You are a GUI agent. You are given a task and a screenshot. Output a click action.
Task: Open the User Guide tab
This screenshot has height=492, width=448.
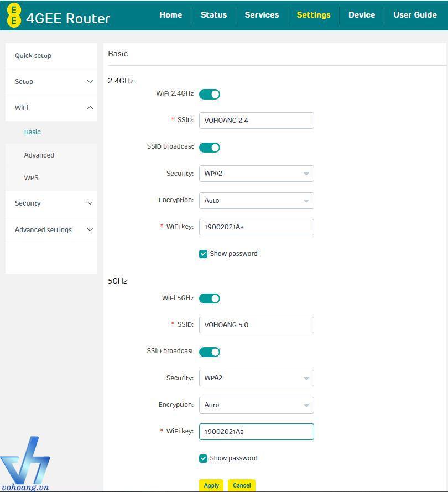[x=415, y=15]
